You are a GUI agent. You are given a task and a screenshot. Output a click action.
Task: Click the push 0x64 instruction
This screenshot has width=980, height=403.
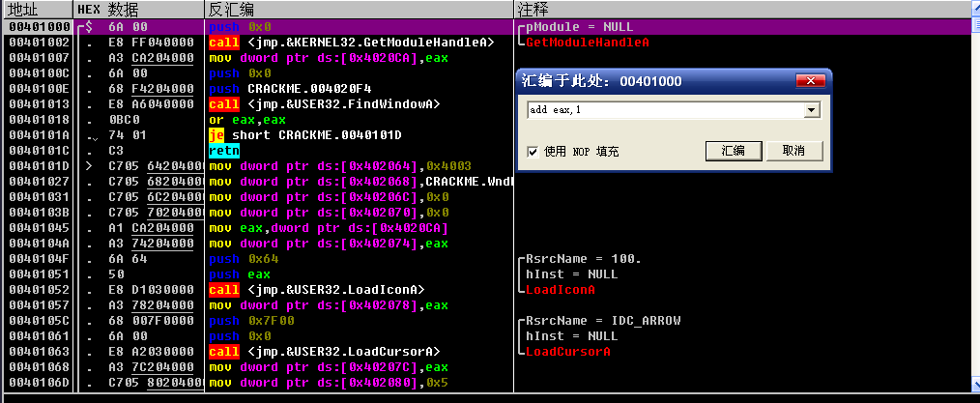[244, 259]
